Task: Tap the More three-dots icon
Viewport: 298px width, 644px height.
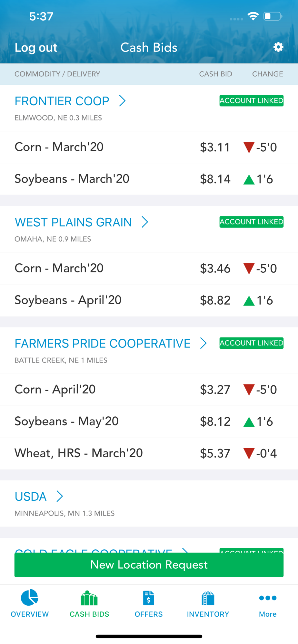Action: point(268,598)
